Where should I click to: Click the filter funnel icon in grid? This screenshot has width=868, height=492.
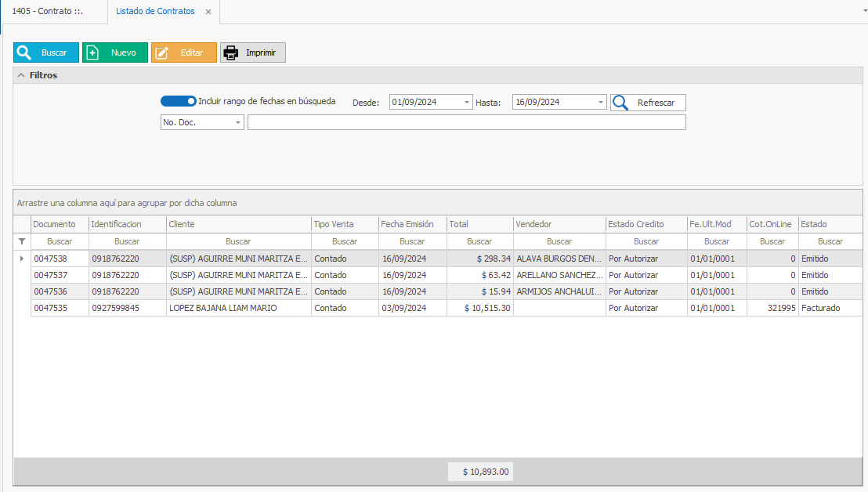click(22, 241)
